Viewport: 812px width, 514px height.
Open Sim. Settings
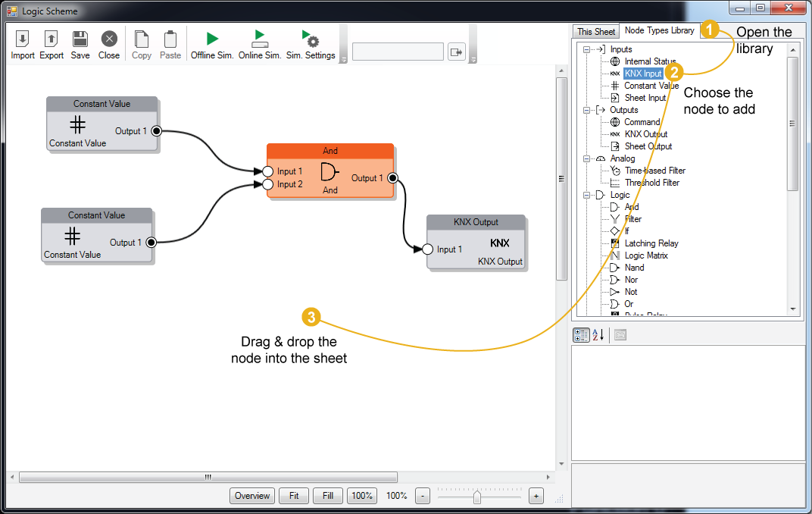tap(311, 39)
